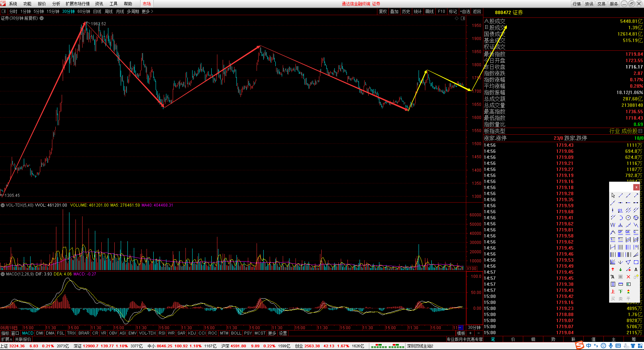Toggle the side panel icon left of 分时
Image resolution: width=644 pixels, height=350 pixels.
[x=4, y=11]
